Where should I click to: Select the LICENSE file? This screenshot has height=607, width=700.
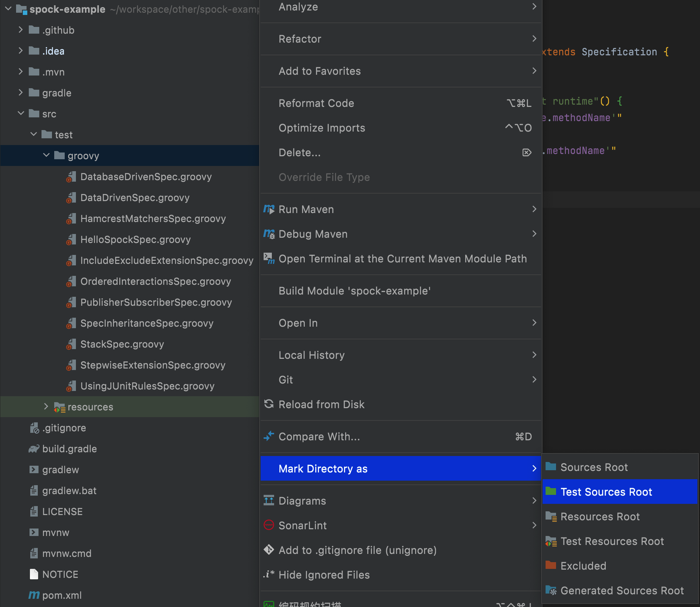tap(62, 512)
